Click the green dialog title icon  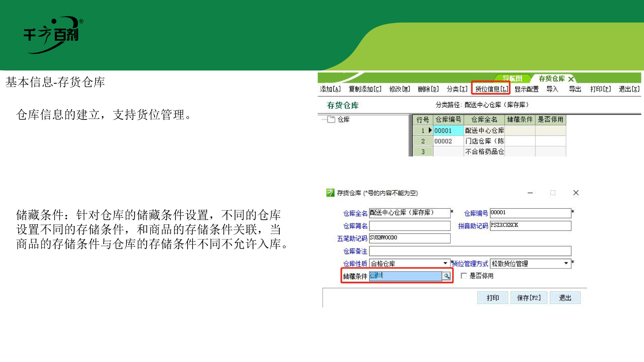330,193
